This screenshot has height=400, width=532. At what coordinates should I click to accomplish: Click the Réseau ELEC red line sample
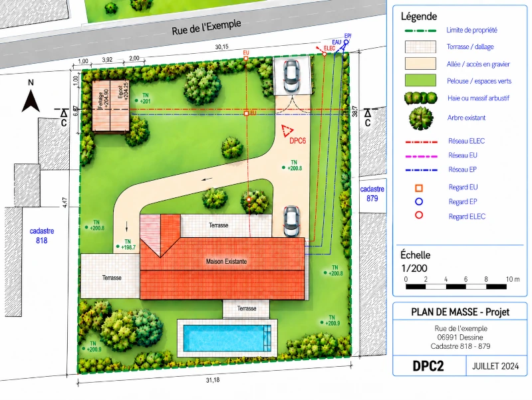tap(421, 142)
